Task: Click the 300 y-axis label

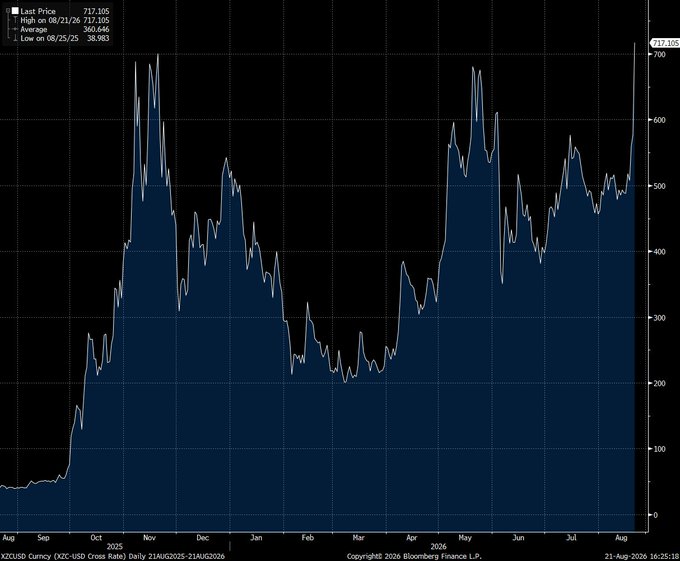Action: (659, 318)
